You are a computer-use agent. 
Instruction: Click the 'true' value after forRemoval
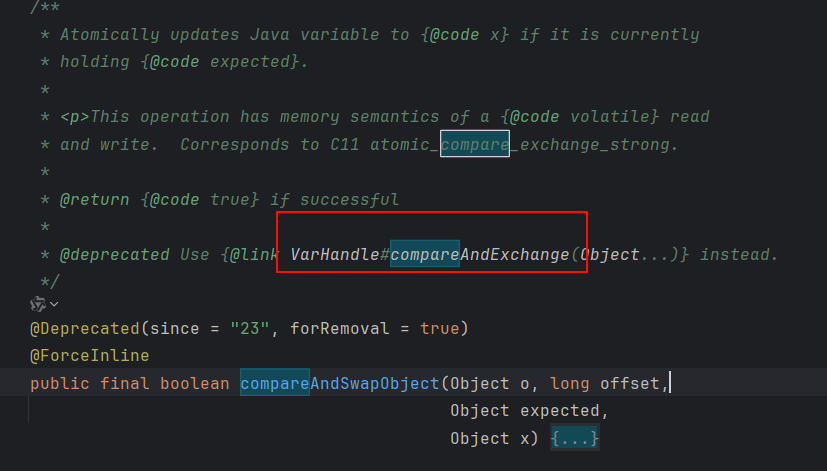(440, 329)
